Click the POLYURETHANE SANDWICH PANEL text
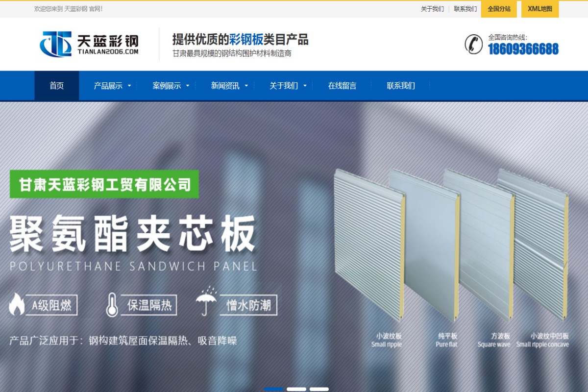This screenshot has height=392, width=588. tap(133, 267)
